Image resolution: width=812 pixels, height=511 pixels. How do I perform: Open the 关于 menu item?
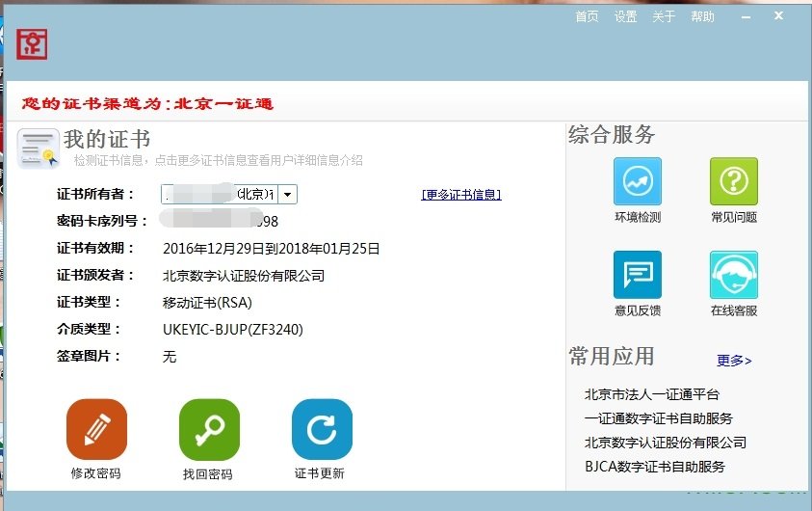(x=664, y=16)
